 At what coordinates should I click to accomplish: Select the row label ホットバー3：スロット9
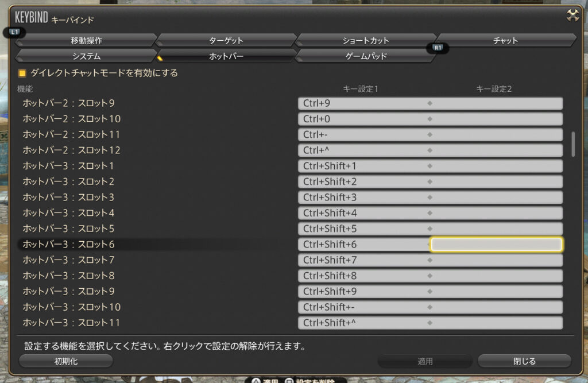coord(69,292)
